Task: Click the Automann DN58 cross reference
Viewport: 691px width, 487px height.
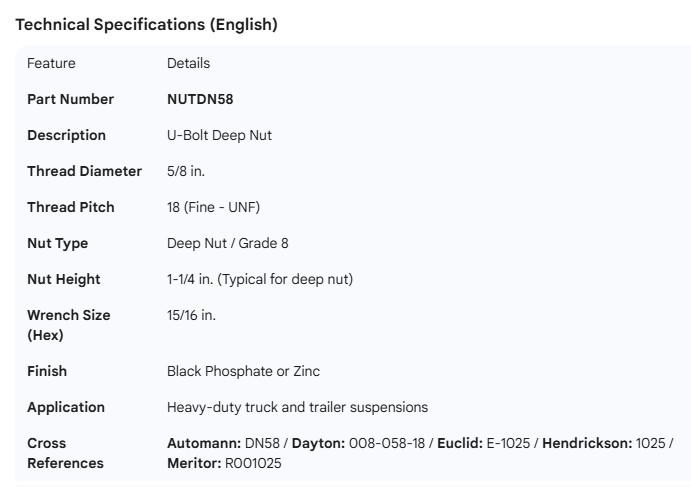Action: 224,443
